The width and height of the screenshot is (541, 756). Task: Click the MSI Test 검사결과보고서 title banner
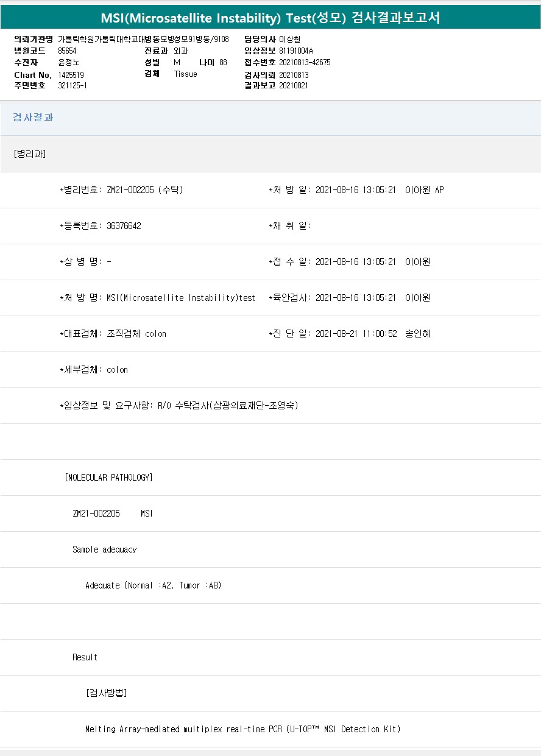click(x=270, y=18)
